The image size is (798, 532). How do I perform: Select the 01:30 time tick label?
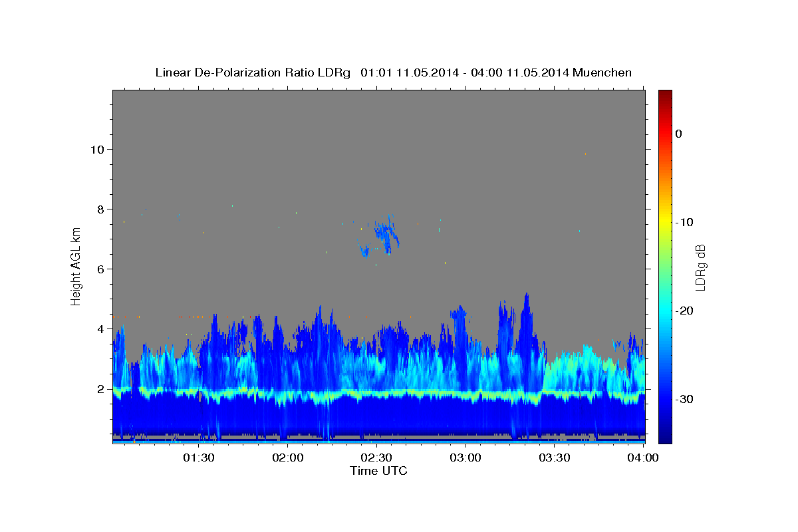pyautogui.click(x=199, y=458)
